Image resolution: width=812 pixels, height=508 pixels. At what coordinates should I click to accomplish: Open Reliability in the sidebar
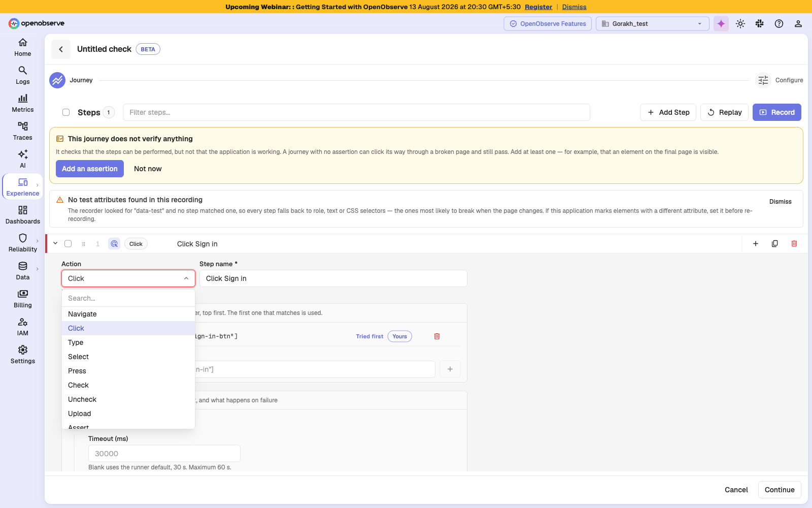click(23, 243)
